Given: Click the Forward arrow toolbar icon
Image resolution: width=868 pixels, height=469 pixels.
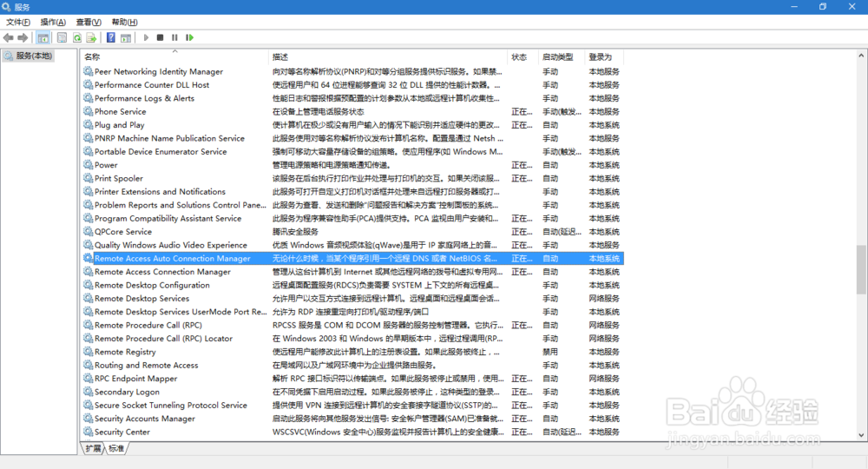Looking at the screenshot, I should click(23, 37).
